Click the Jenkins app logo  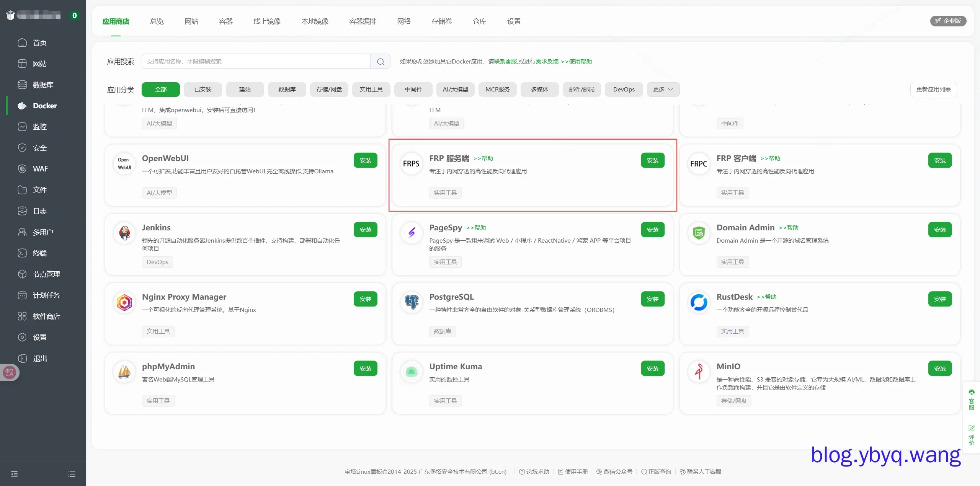(124, 233)
